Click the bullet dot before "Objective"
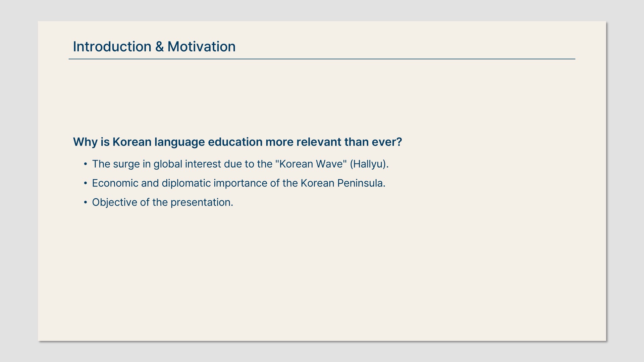This screenshot has width=644, height=362. (x=86, y=202)
